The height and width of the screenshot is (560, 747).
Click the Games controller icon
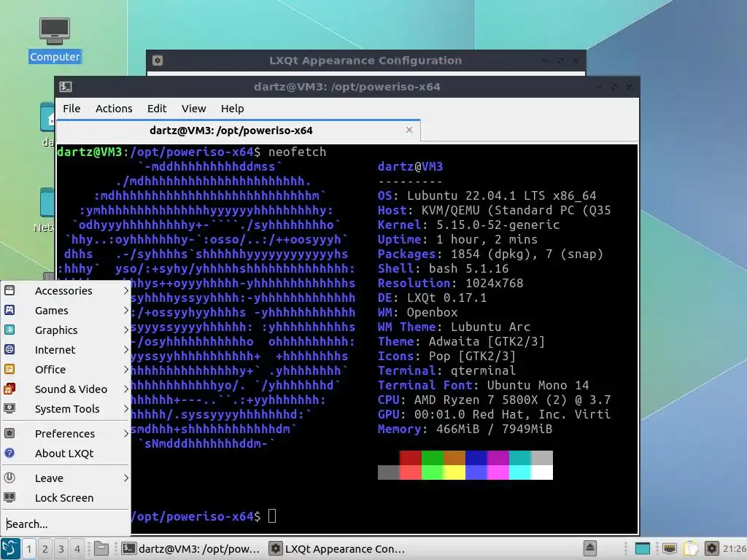9,310
